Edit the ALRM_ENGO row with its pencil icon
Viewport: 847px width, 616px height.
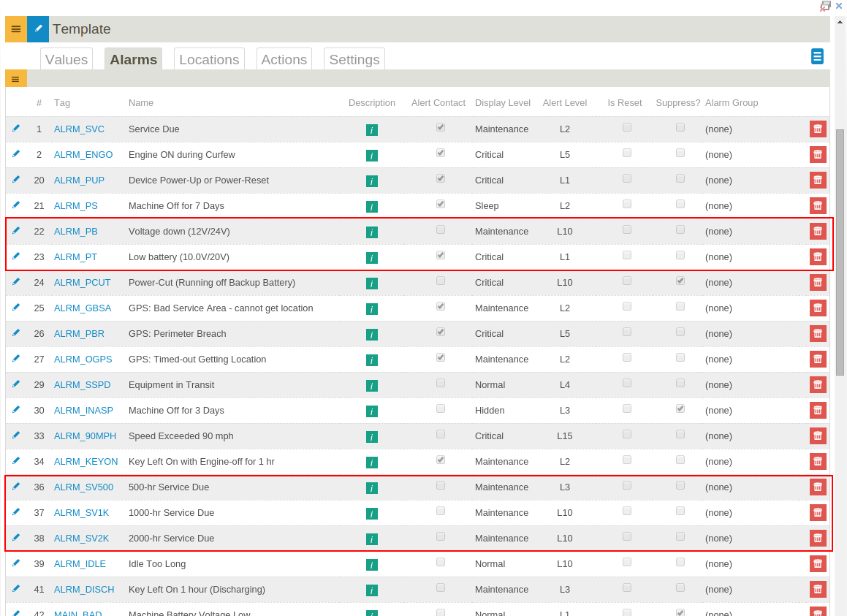tap(16, 154)
